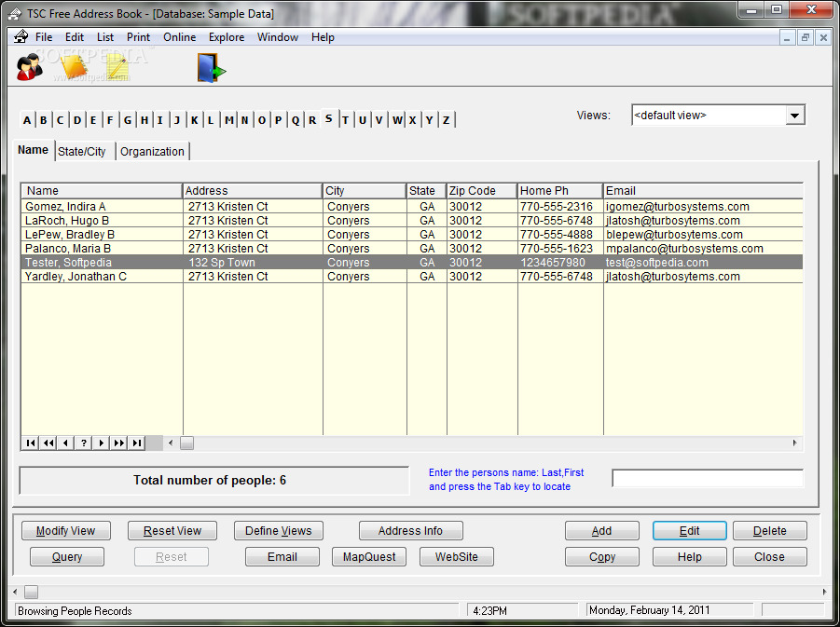The image size is (840, 627).
Task: Select the row Yardley, Jonathan C
Action: pos(411,277)
